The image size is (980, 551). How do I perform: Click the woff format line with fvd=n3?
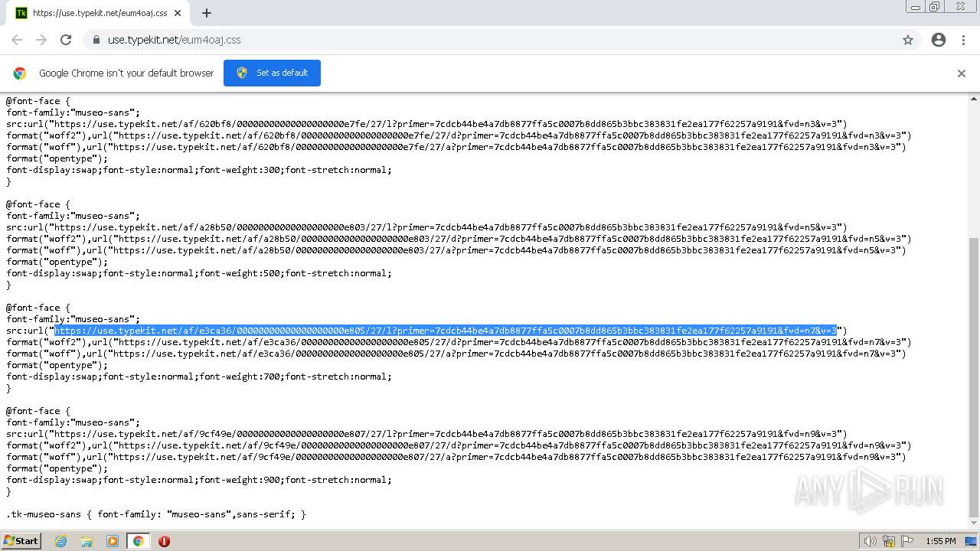point(456,147)
